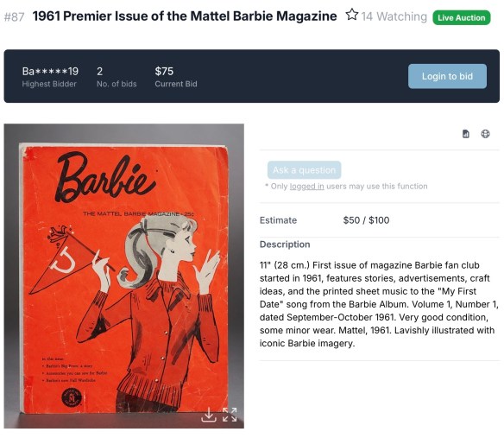The height and width of the screenshot is (438, 504).
Task: Click the highest bidder name Ba*****19
Action: click(50, 71)
